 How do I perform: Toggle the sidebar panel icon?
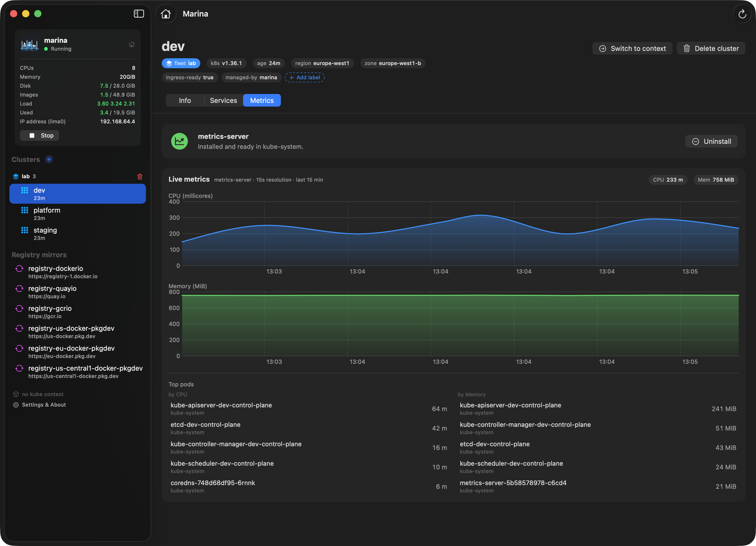pos(139,14)
